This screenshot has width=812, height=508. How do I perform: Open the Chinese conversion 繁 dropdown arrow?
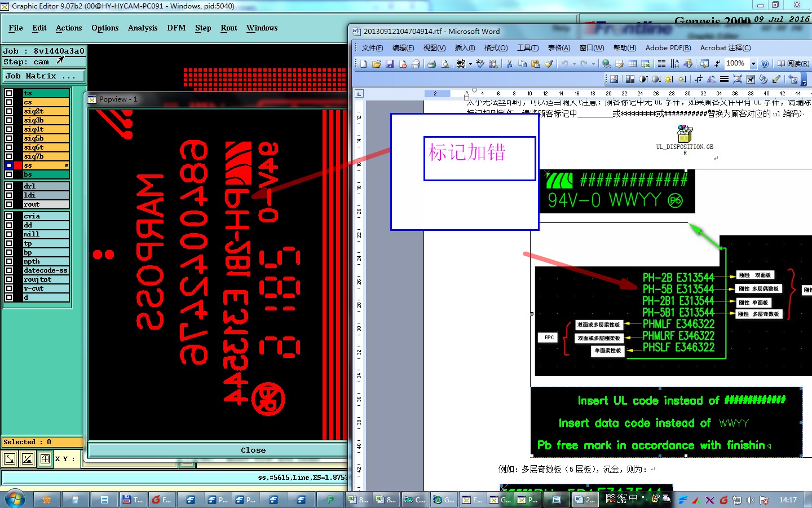click(x=470, y=64)
